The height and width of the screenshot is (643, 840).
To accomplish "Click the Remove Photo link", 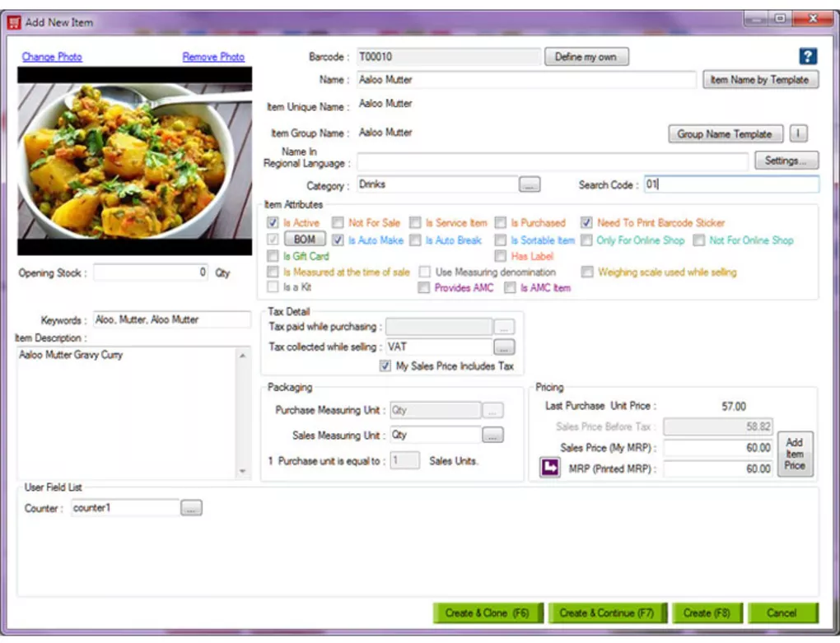I will 213,57.
